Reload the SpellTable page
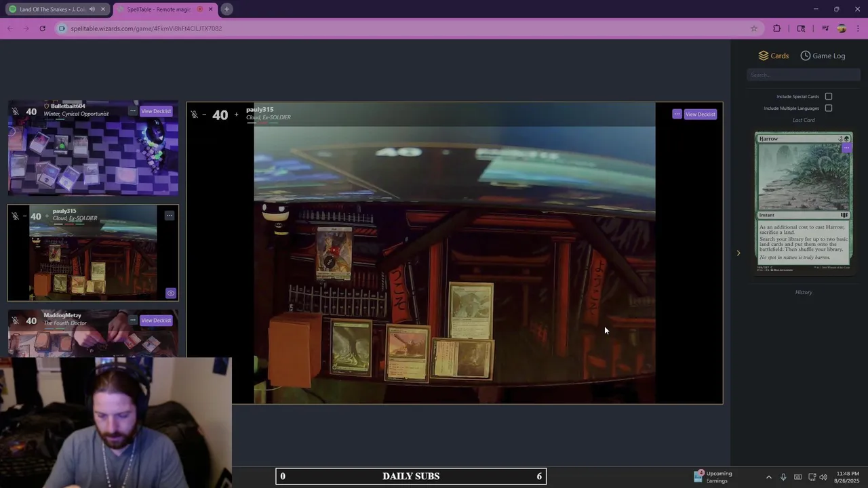The image size is (868, 488). (x=43, y=28)
